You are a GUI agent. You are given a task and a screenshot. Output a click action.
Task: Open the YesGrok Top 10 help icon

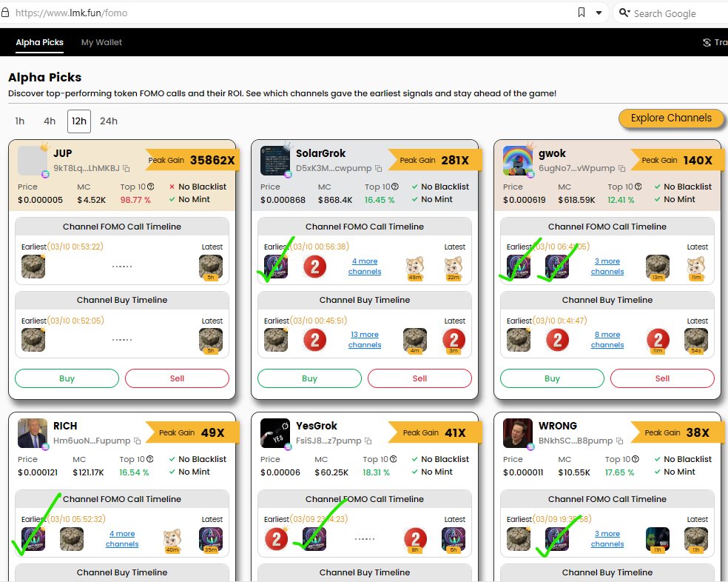(394, 459)
